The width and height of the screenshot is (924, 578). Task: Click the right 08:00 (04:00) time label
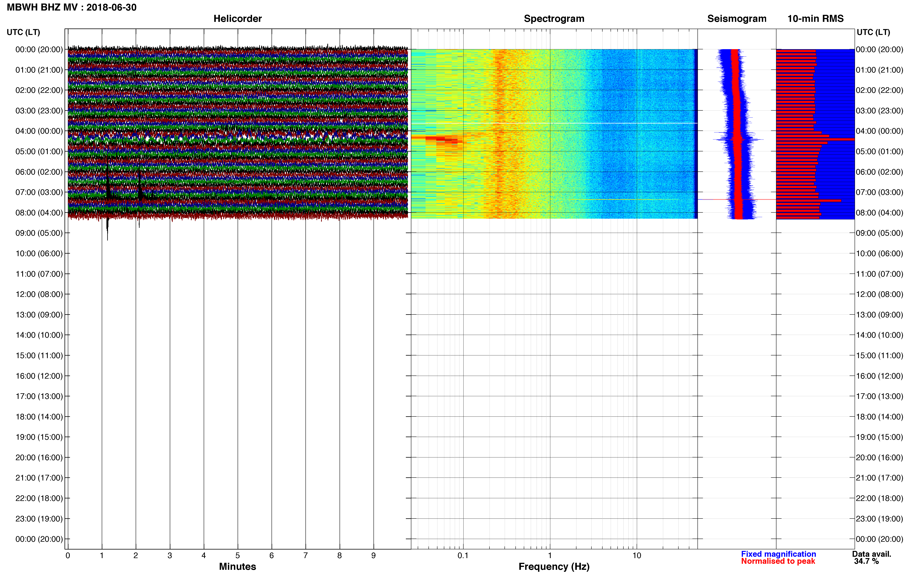[879, 213]
